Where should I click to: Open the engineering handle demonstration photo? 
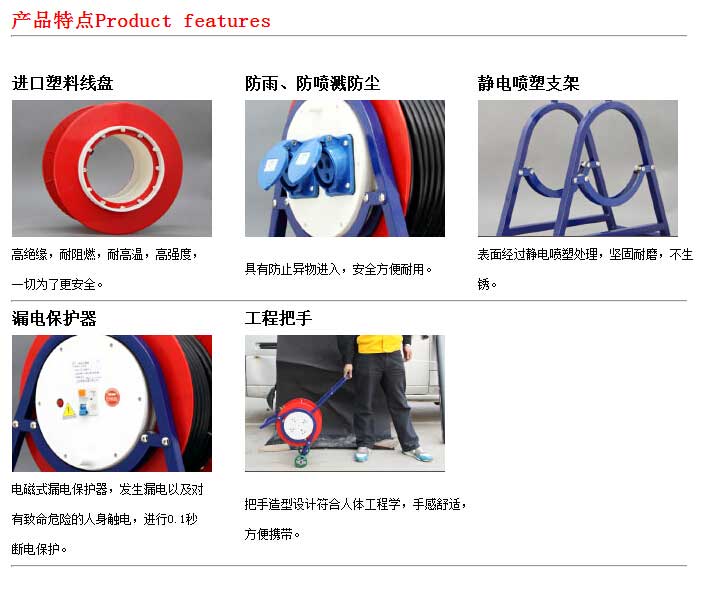[345, 403]
